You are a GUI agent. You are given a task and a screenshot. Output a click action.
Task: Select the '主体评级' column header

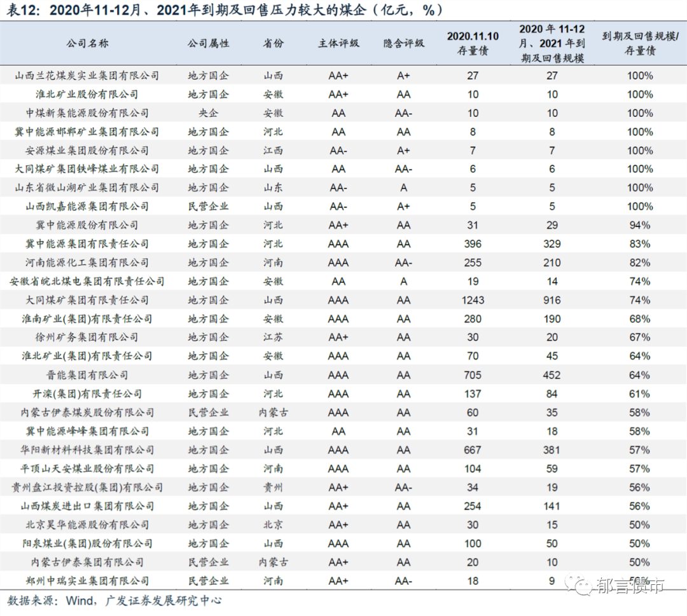point(338,43)
